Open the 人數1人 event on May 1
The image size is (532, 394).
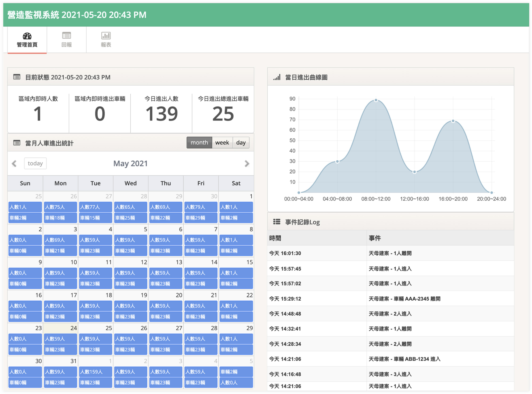236,207
